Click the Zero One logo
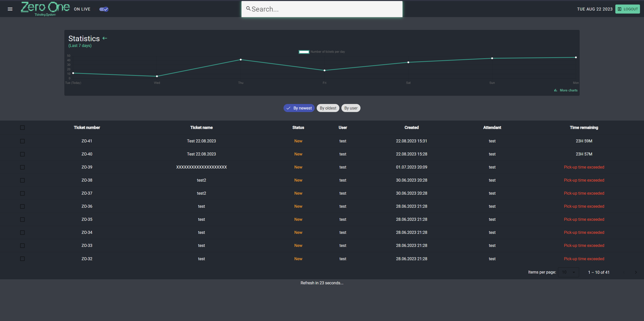Viewport: 644px width, 321px height. pos(45,9)
